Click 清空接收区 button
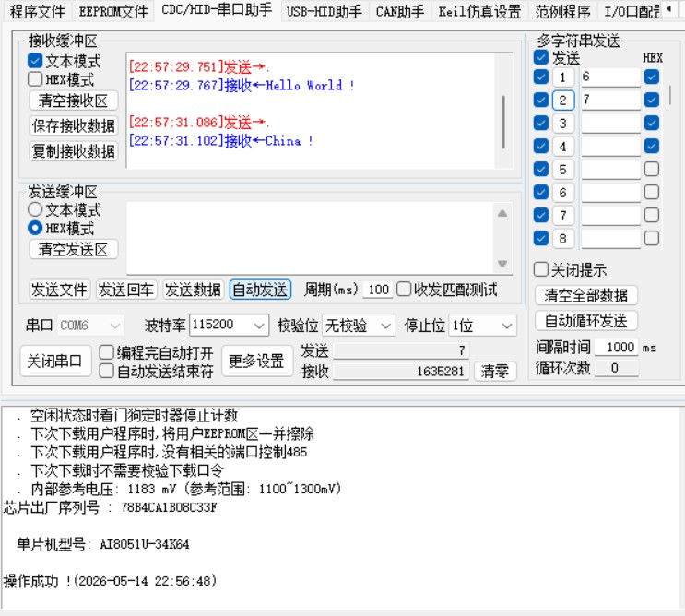Viewport: 685px width, 616px height. point(74,101)
